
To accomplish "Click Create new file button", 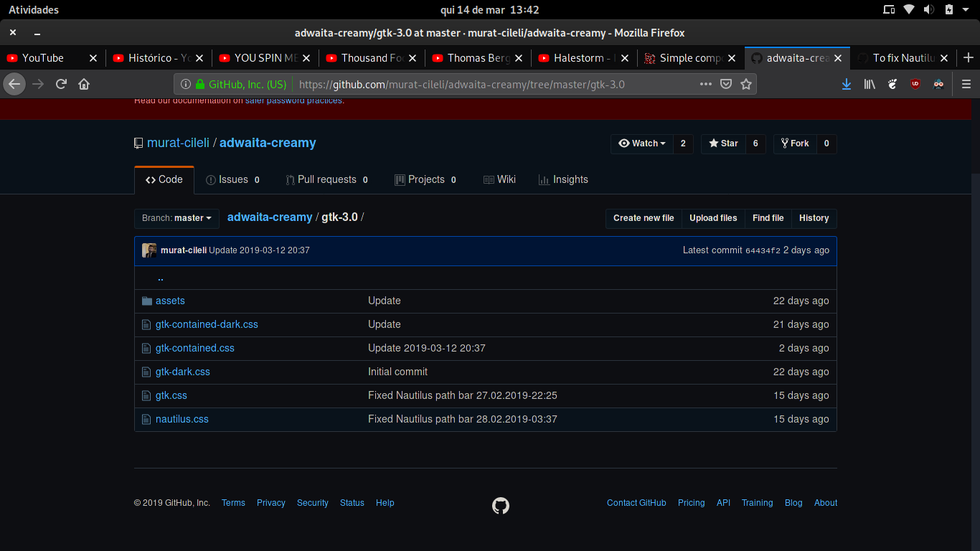I will pos(644,218).
